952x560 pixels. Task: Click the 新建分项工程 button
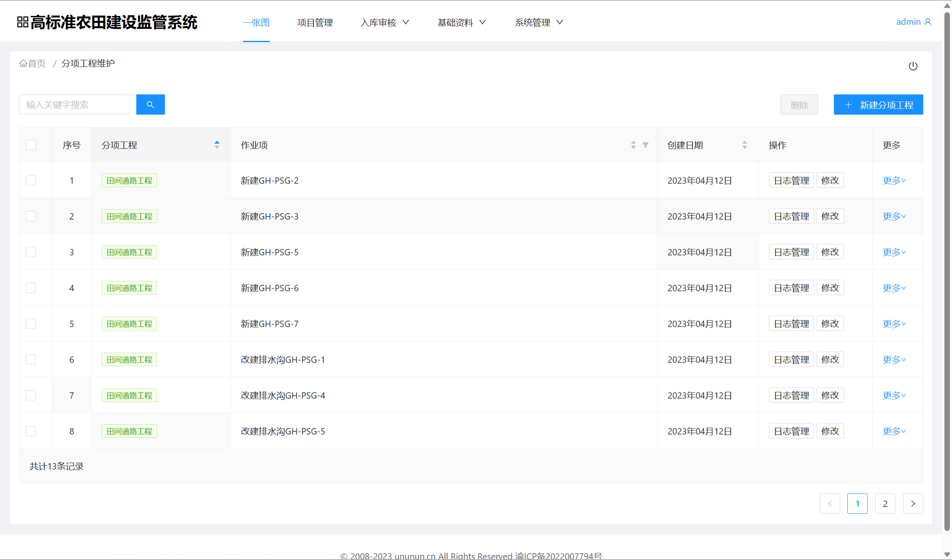878,105
